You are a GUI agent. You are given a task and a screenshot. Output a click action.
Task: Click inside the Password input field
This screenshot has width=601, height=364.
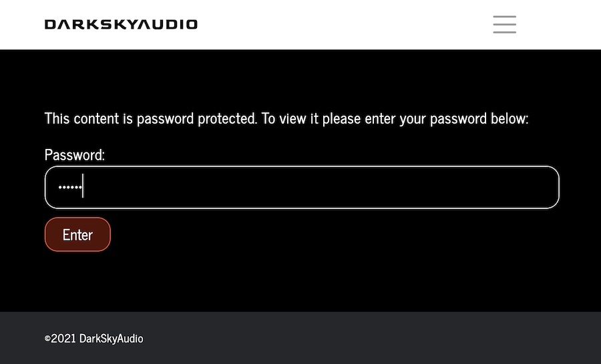[302, 188]
